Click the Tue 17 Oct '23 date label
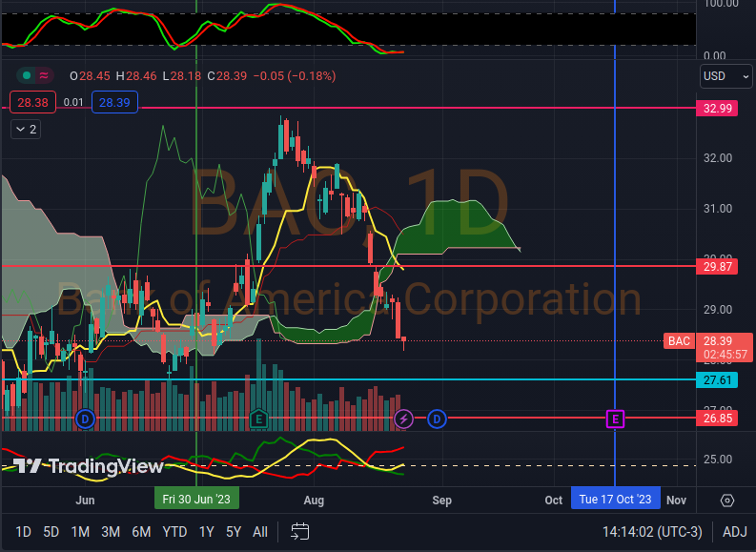Viewport: 756px width, 552px height. [615, 499]
